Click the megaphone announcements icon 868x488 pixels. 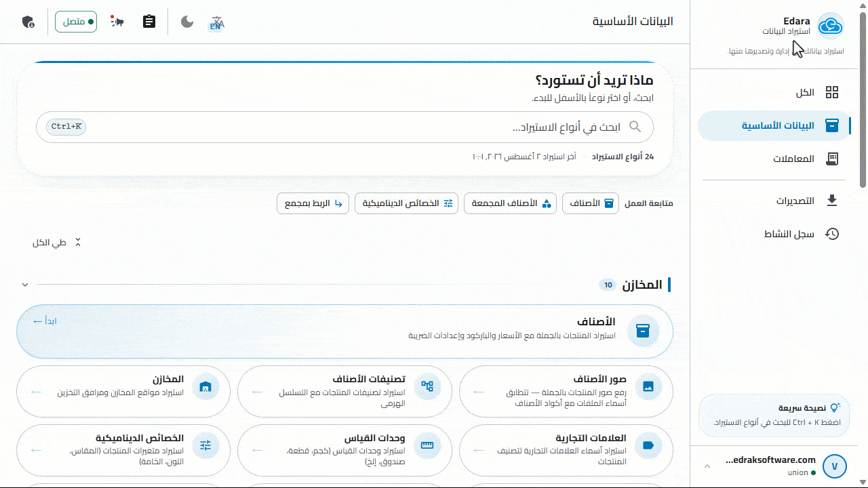(117, 22)
